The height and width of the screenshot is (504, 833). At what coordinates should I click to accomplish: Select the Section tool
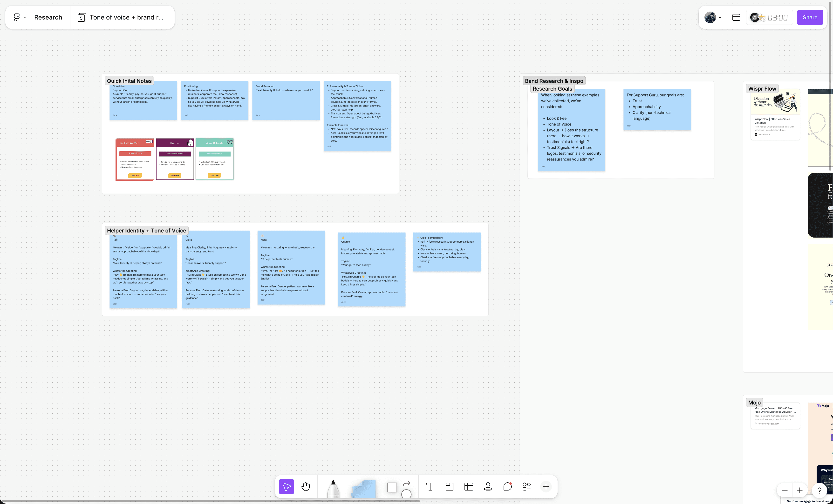coord(449,486)
